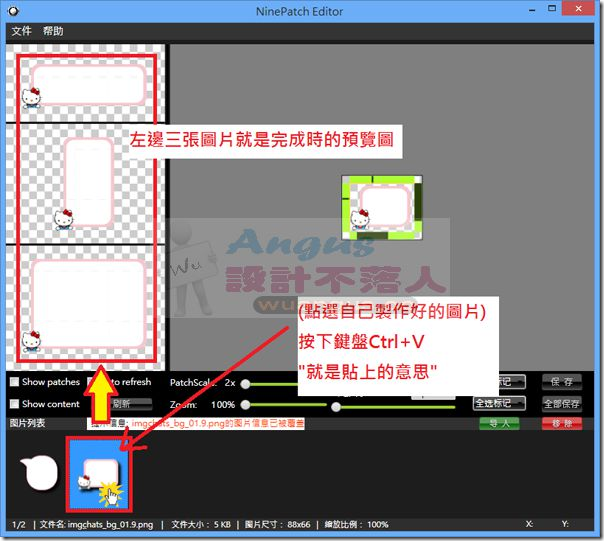Click the NinePatch Editor app icon in title bar
The height and width of the screenshot is (541, 604).
coord(13,11)
